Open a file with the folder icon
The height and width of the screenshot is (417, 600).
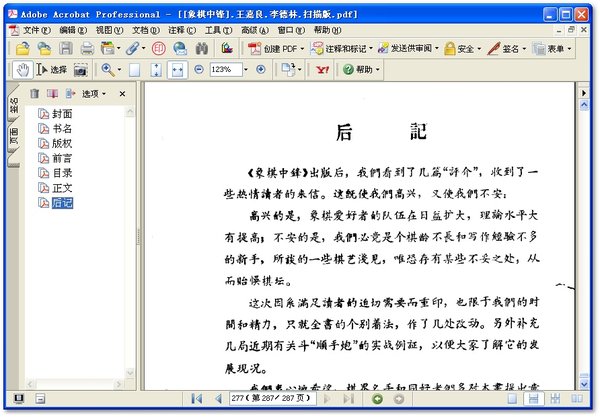[x=23, y=48]
